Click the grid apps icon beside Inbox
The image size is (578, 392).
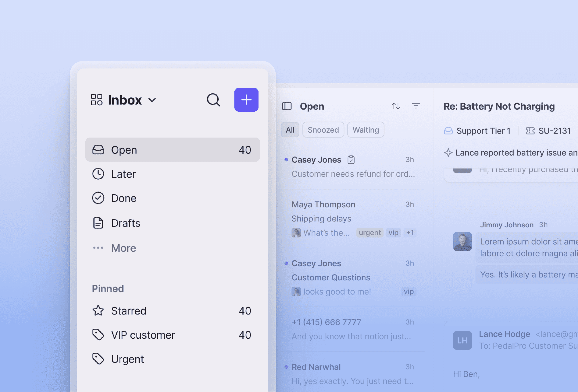click(97, 100)
